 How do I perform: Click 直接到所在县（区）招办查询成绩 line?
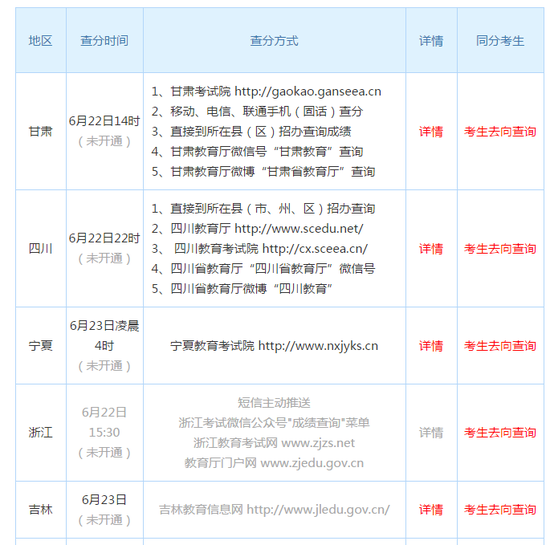251,132
